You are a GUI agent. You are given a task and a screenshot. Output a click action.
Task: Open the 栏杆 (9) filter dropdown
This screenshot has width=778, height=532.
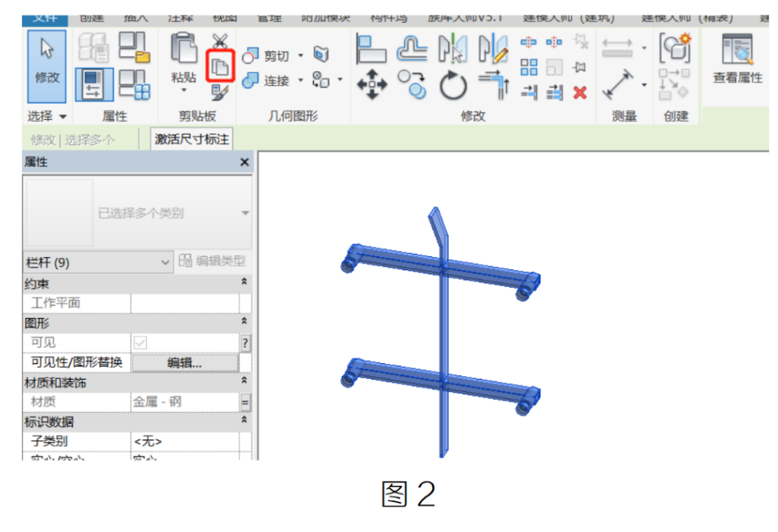pyautogui.click(x=97, y=262)
